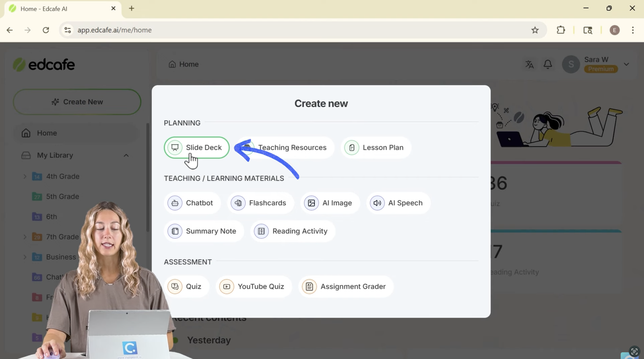This screenshot has height=359, width=644.
Task: Open the notifications bell
Action: coord(548,64)
